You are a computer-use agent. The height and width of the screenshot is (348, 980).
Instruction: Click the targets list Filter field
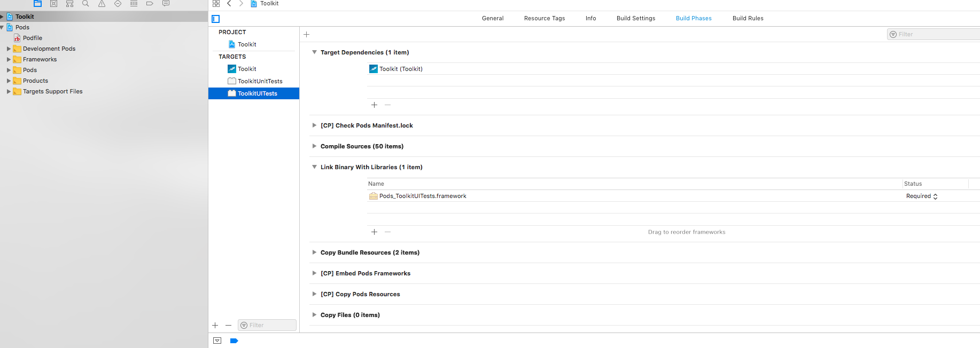coord(267,325)
